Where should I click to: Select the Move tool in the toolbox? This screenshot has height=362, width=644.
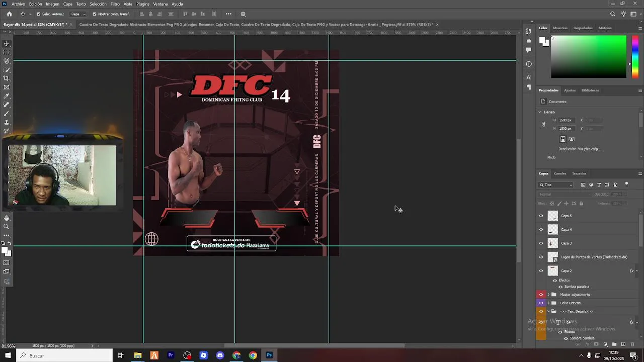7,44
